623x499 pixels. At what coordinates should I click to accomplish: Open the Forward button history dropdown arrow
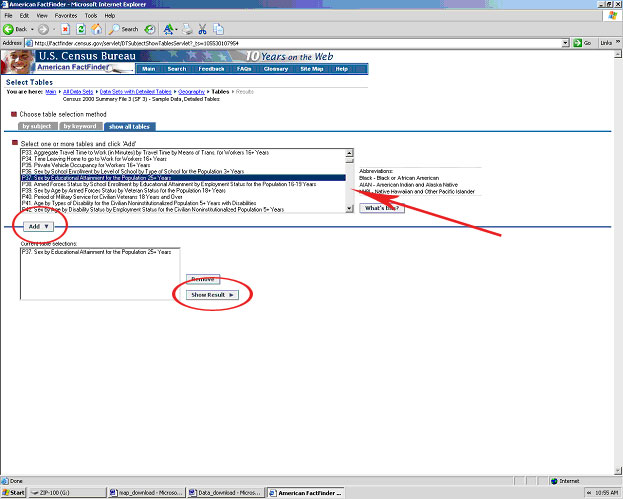[54, 29]
